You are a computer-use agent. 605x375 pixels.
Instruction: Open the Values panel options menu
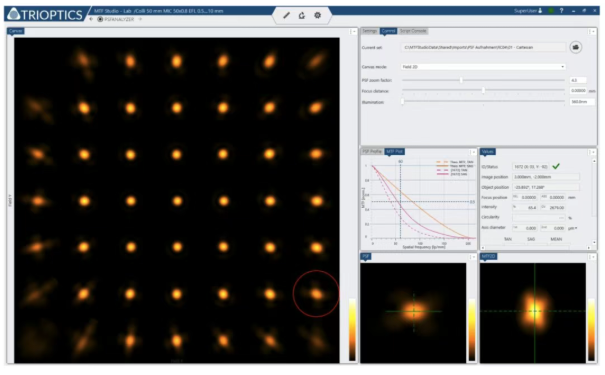(591, 152)
